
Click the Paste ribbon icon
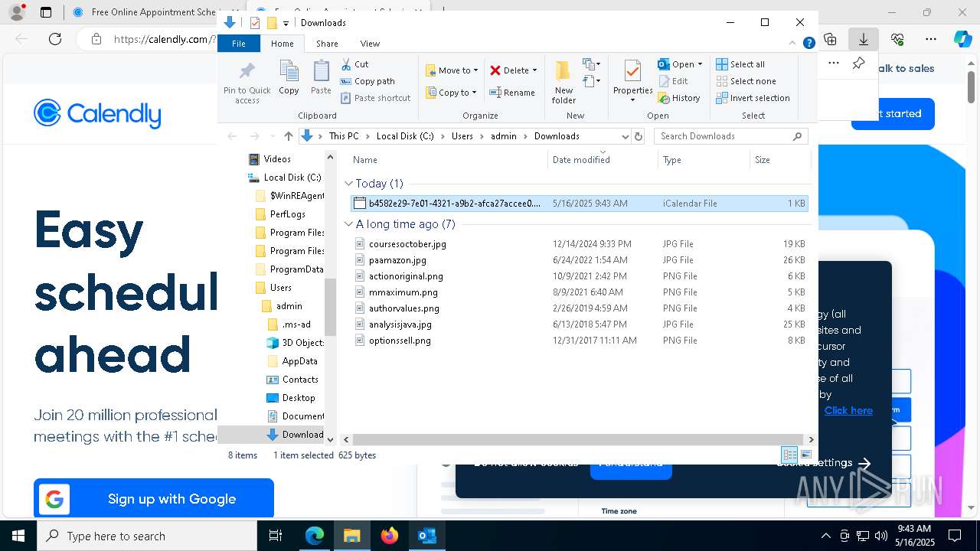321,78
